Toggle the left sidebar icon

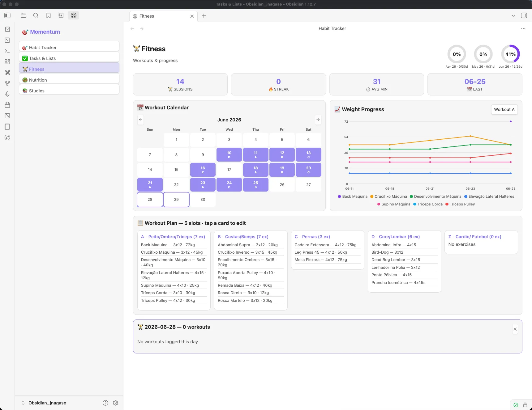7,15
